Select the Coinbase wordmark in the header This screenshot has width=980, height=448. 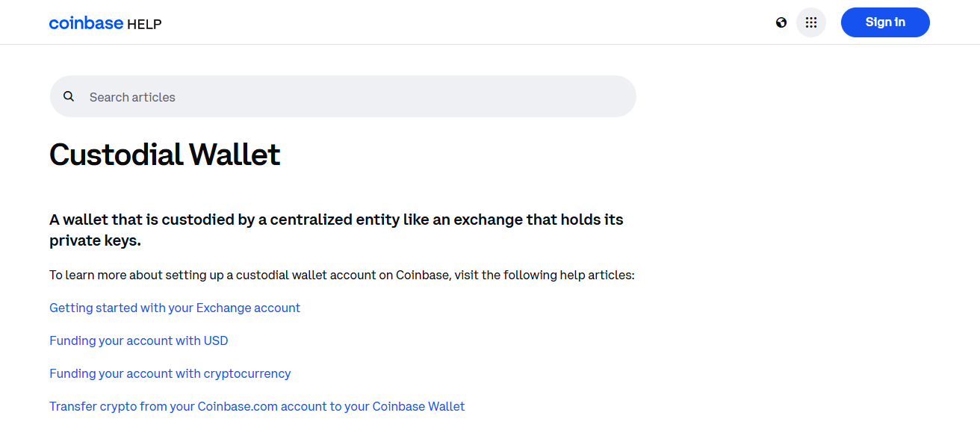(x=86, y=22)
